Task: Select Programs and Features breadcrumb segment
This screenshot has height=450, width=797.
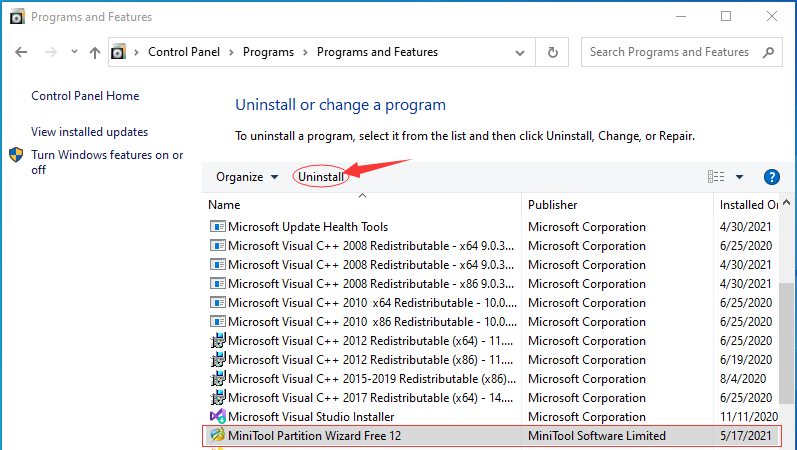Action: tap(377, 52)
